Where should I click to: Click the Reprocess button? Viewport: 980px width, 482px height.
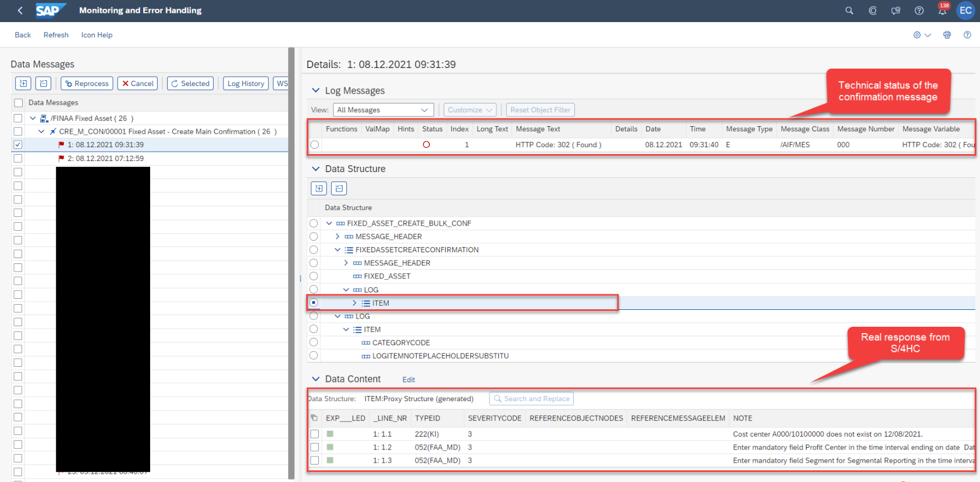[87, 84]
